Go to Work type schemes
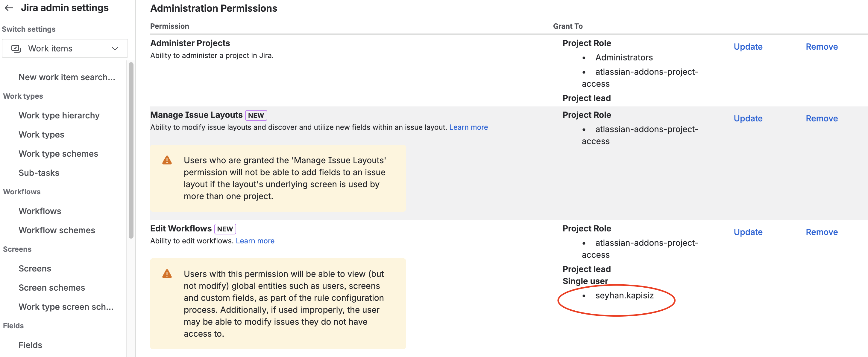868x357 pixels. pyautogui.click(x=58, y=154)
